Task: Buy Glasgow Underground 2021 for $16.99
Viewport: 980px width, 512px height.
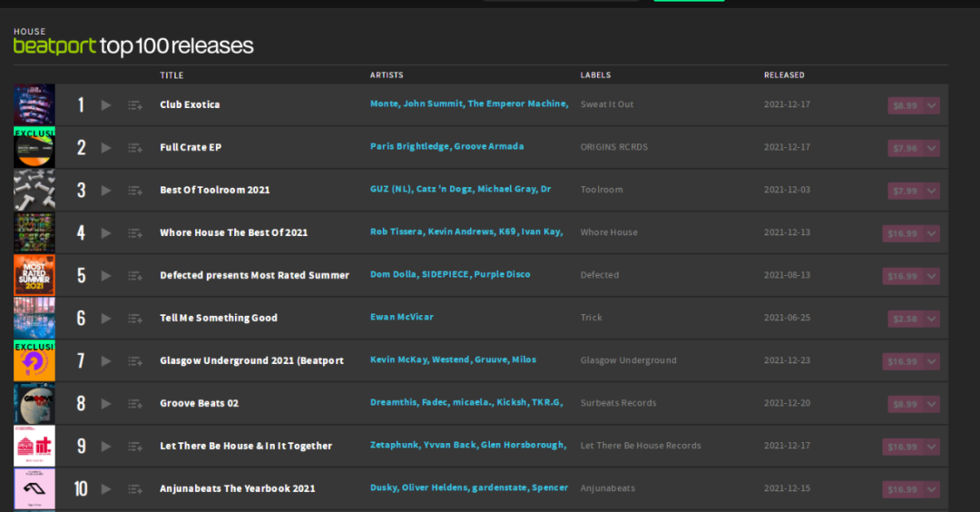Action: click(x=903, y=361)
